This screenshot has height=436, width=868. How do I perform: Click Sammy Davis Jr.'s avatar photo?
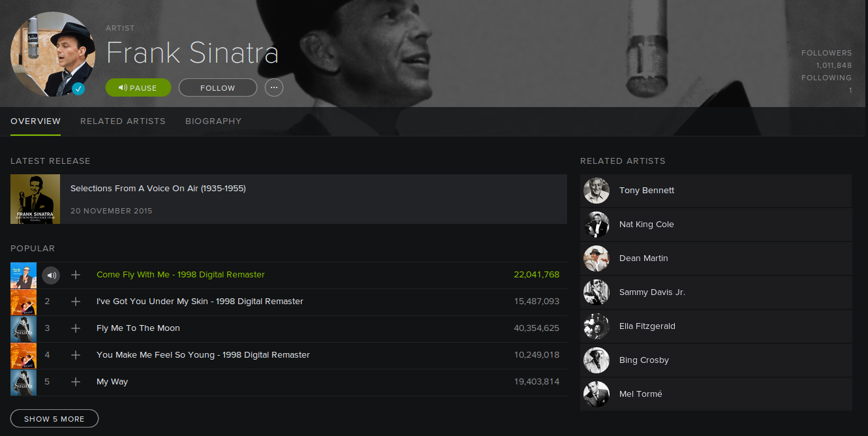597,292
